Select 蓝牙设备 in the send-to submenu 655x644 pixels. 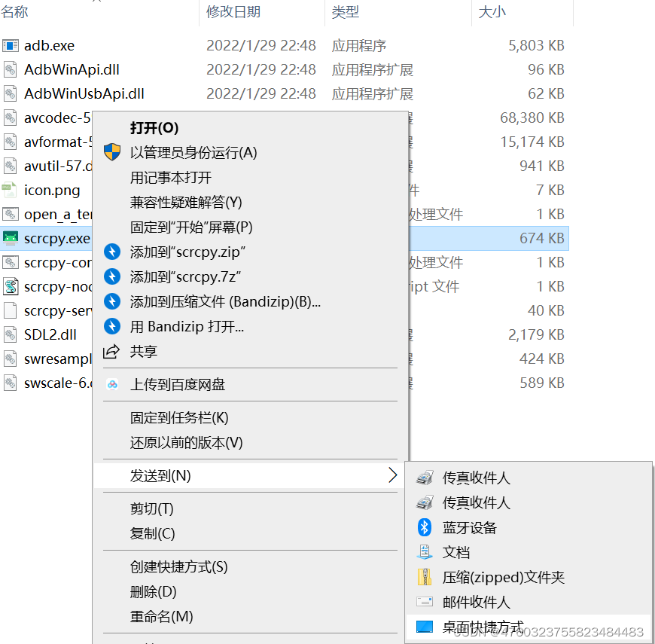pos(470,528)
